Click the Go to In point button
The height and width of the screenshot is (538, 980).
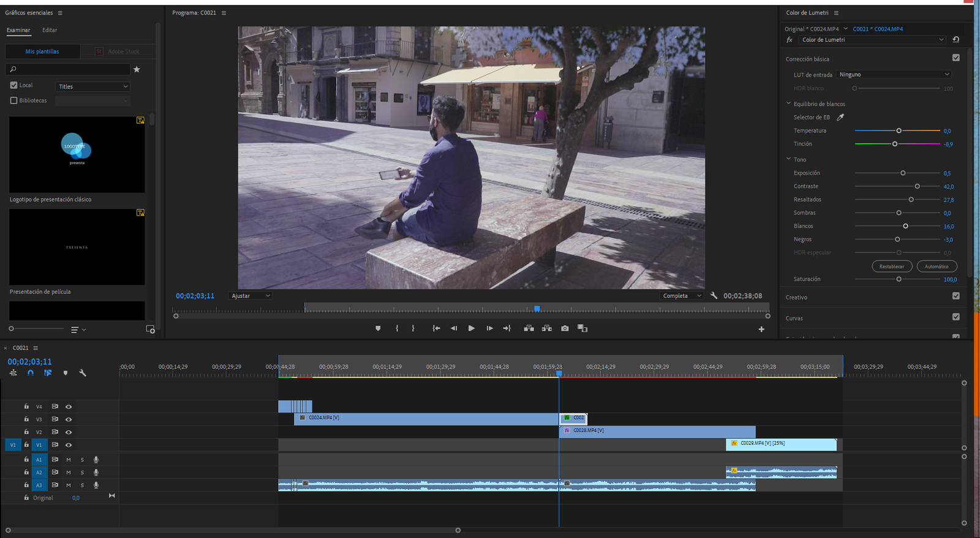pyautogui.click(x=436, y=328)
